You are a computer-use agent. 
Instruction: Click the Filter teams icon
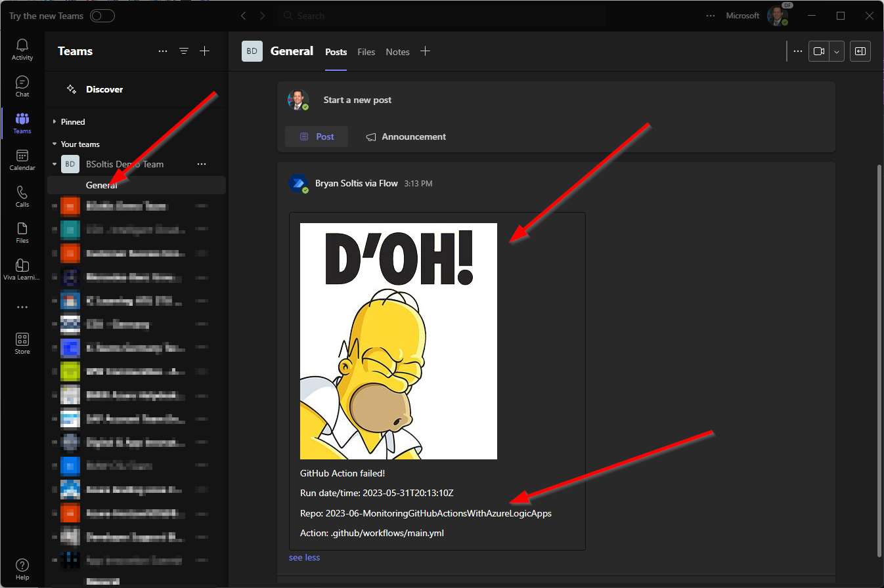[x=184, y=51]
